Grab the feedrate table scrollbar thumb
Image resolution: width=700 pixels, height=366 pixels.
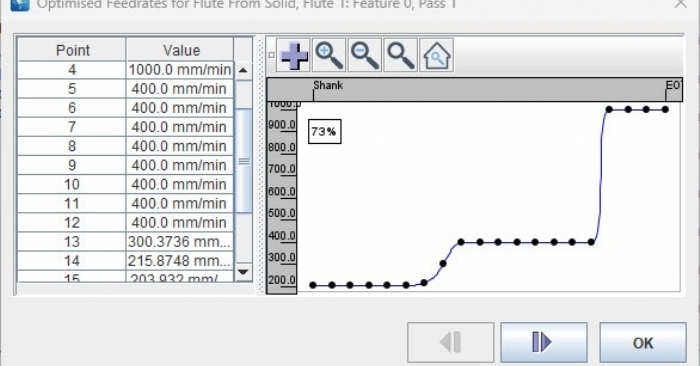point(243,161)
